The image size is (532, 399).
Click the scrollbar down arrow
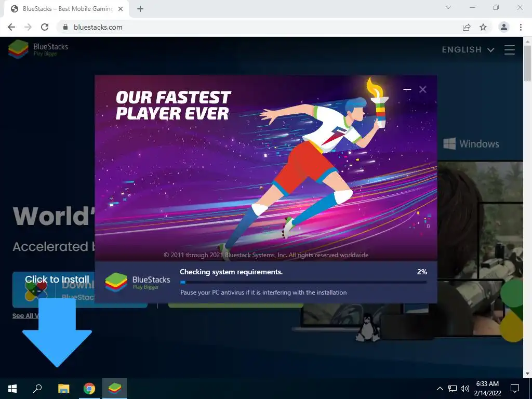point(527,374)
